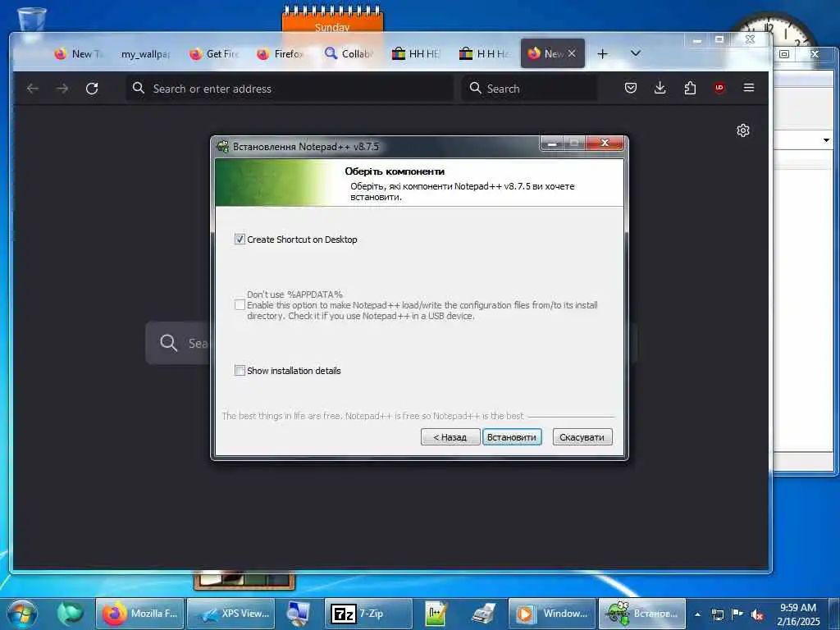Image resolution: width=840 pixels, height=630 pixels.
Task: Open the printer taskbar icon
Action: click(484, 614)
